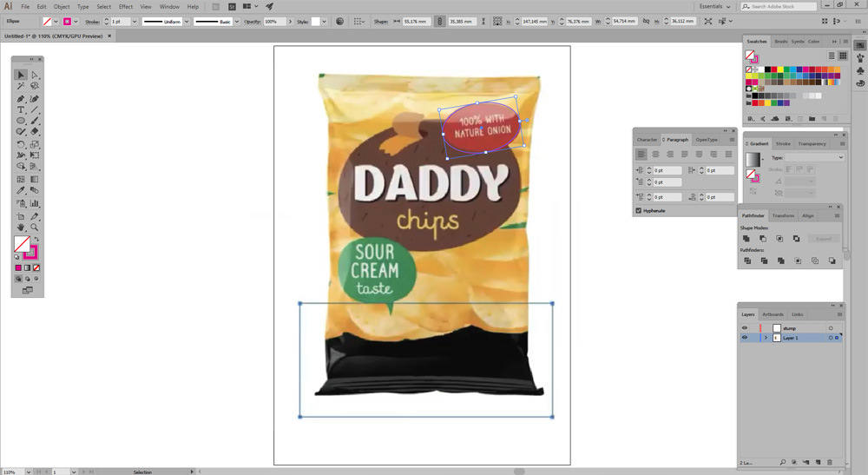Open the Effect menu
868x475 pixels.
124,6
